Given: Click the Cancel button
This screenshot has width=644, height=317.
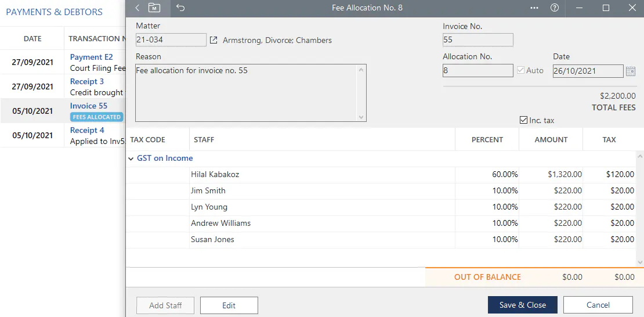Looking at the screenshot, I should click(x=598, y=305).
